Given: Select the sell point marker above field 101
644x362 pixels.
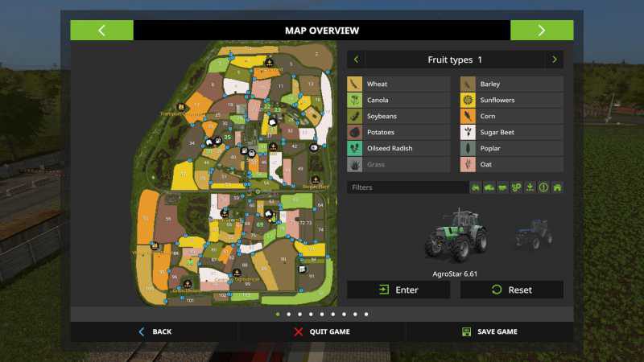Looking at the screenshot, I should pyautogui.click(x=188, y=284).
